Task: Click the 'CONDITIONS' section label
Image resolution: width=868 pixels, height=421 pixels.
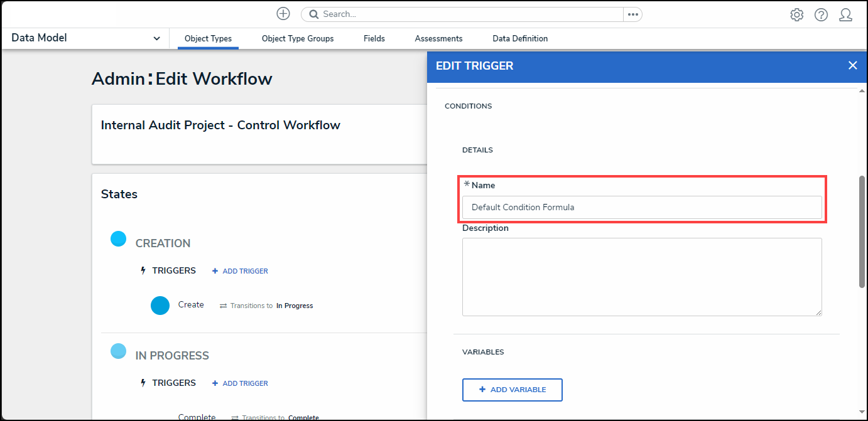Action: (x=468, y=106)
